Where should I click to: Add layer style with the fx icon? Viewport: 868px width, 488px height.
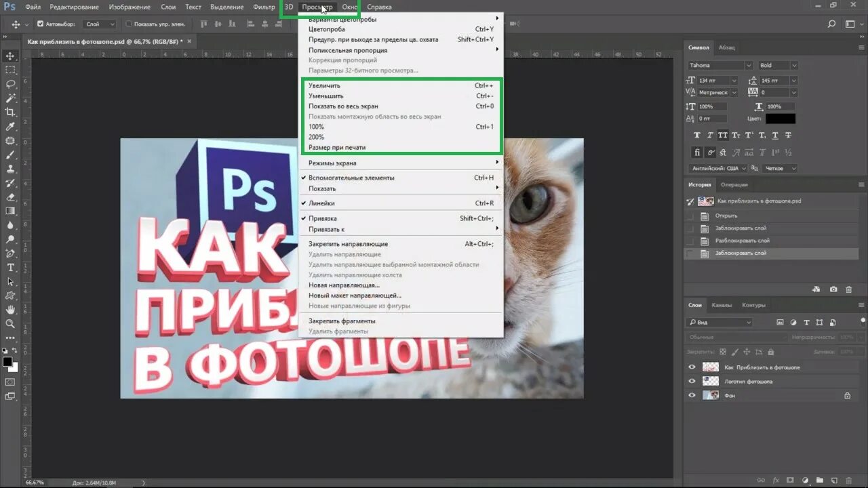click(776, 480)
